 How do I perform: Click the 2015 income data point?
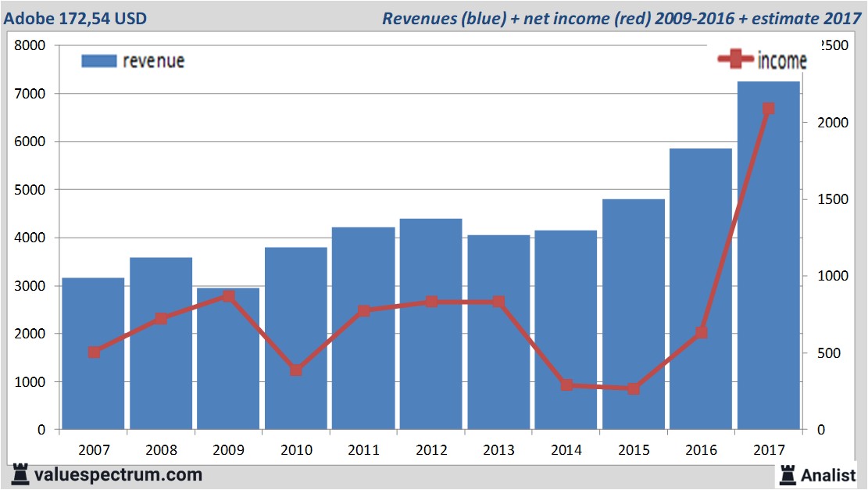coord(634,388)
